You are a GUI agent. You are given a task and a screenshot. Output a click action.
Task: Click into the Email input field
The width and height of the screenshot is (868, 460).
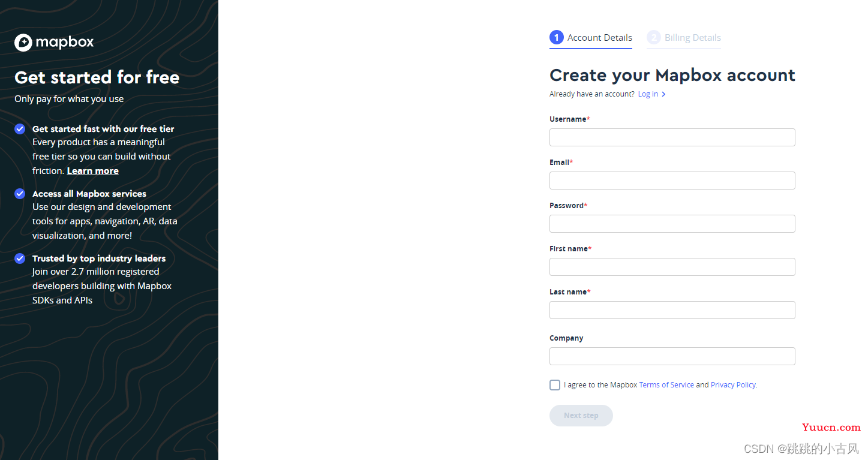tap(672, 181)
